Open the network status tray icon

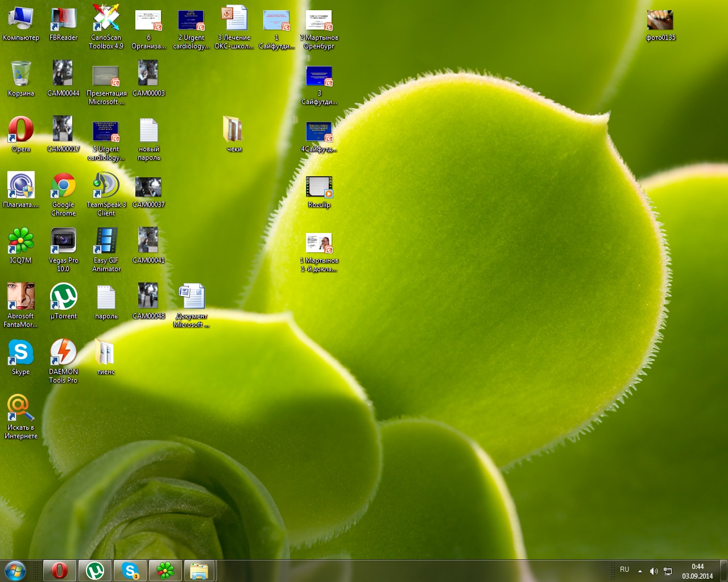pyautogui.click(x=668, y=571)
